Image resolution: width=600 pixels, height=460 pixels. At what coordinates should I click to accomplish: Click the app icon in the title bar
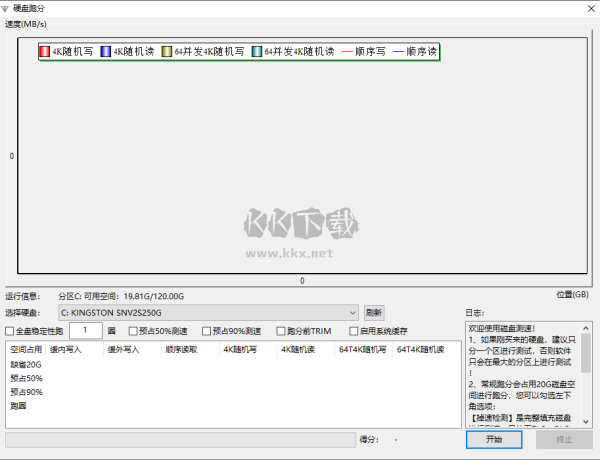click(5, 8)
